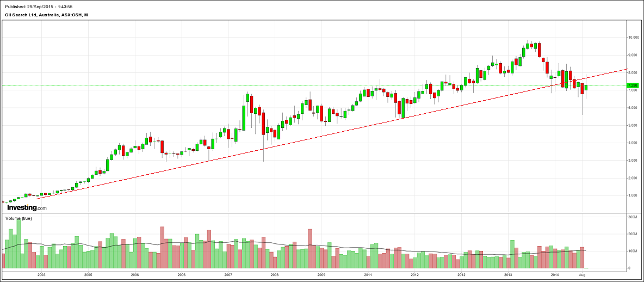This screenshot has width=644, height=282.
Task: Click the 100M volume axis label
Action: pyautogui.click(x=633, y=251)
